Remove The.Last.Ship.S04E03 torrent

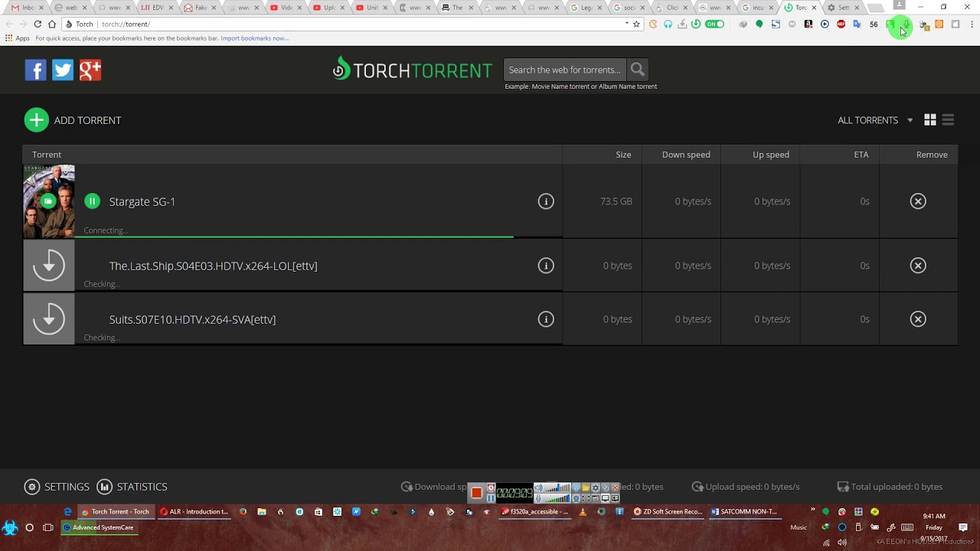click(918, 266)
